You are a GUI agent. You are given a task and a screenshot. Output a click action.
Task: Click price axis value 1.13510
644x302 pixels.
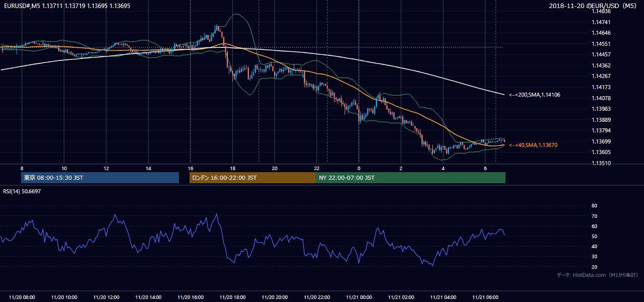point(600,163)
